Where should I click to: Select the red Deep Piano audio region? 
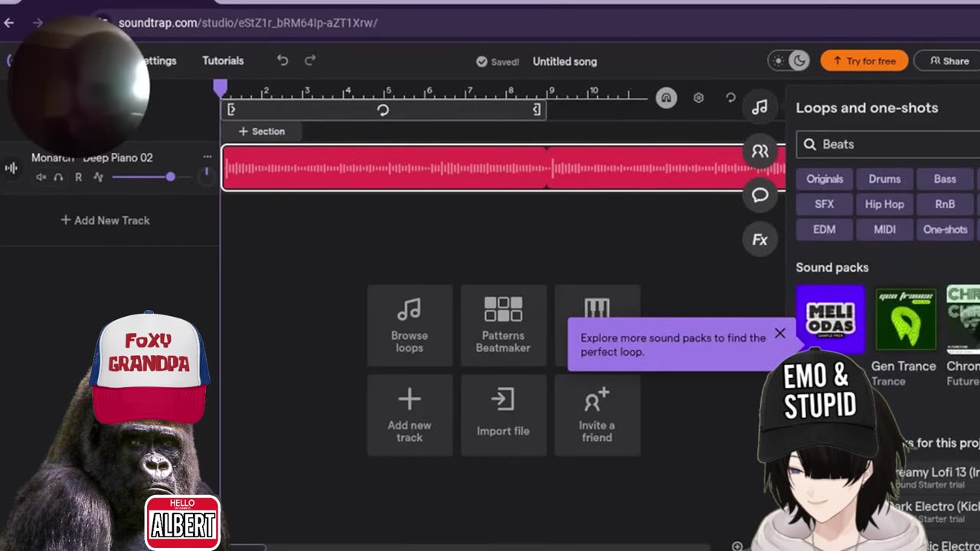[504, 168]
